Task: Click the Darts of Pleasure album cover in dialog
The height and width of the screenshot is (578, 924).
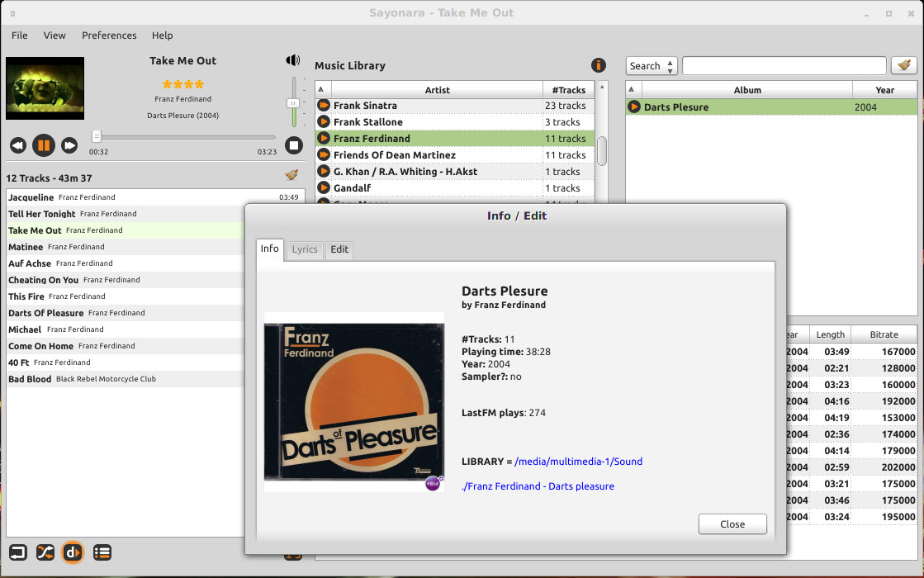Action: (x=354, y=402)
